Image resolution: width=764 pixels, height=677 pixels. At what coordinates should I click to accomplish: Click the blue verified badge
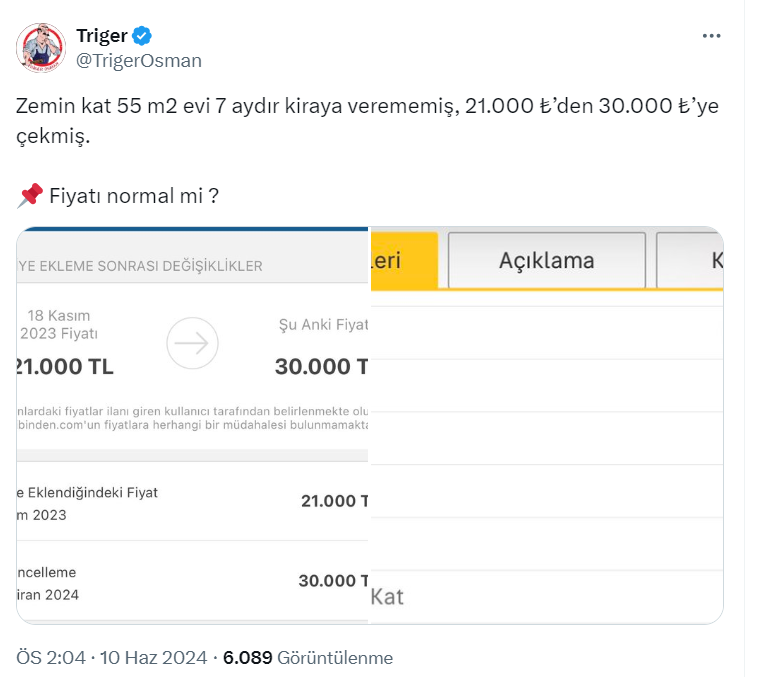(x=143, y=36)
